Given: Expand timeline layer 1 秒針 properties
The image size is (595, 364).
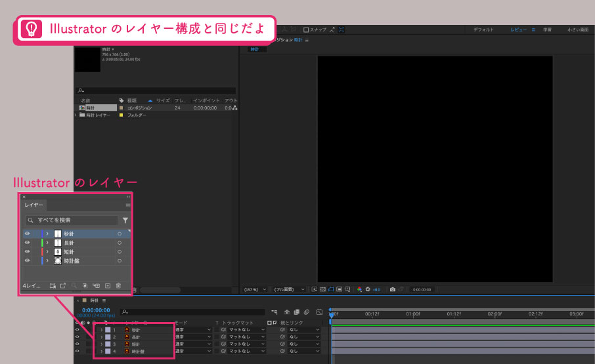Looking at the screenshot, I should click(101, 330).
